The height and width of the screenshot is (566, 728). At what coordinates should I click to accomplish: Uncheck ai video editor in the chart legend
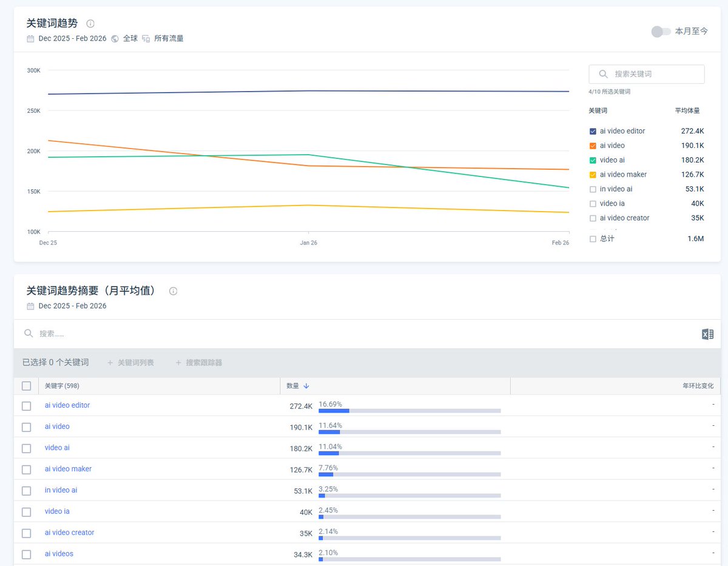coord(593,131)
